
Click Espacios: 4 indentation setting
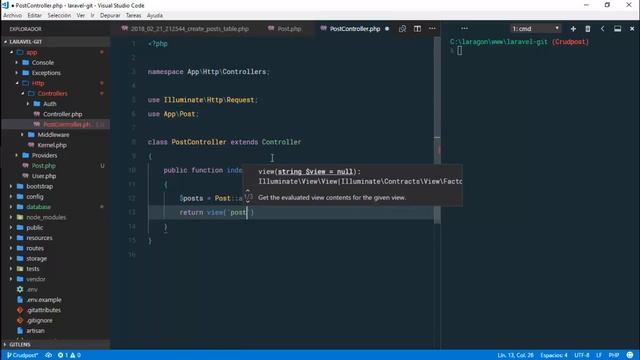click(x=554, y=355)
